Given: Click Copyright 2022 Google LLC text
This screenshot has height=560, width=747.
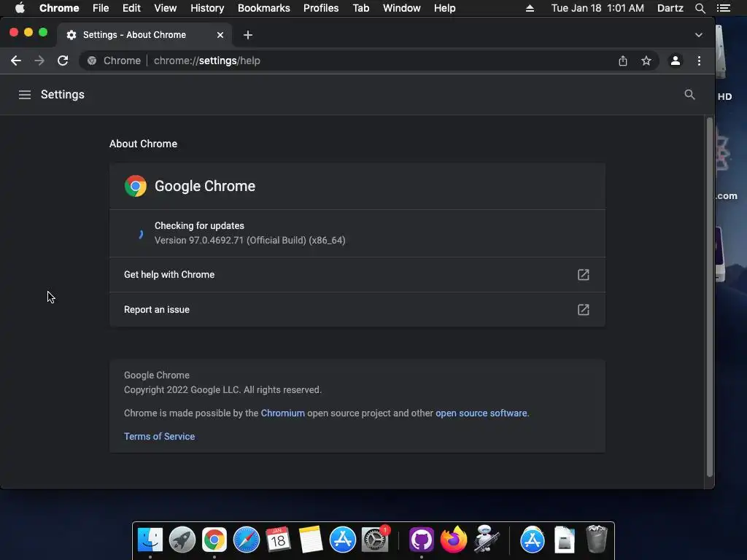Looking at the screenshot, I should pos(222,389).
